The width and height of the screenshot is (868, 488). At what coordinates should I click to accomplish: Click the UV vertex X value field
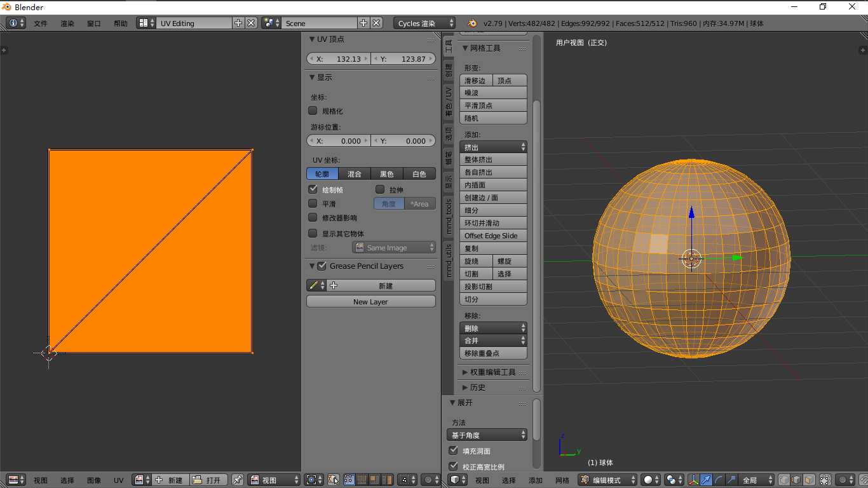coord(339,58)
